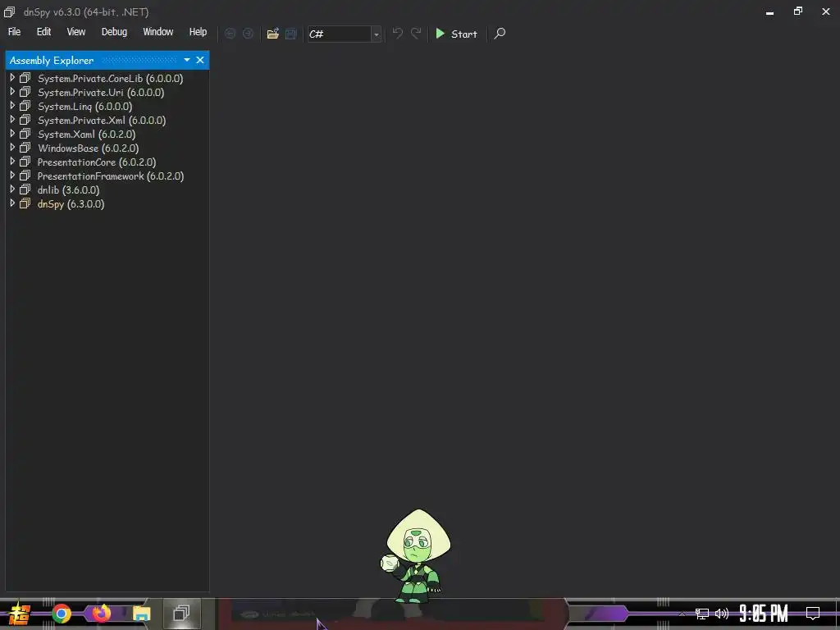Click the dnSpy title bar app icon
The image size is (840, 630).
[9, 11]
